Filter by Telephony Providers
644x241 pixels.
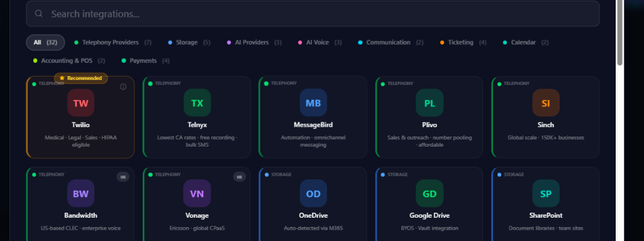tap(113, 42)
